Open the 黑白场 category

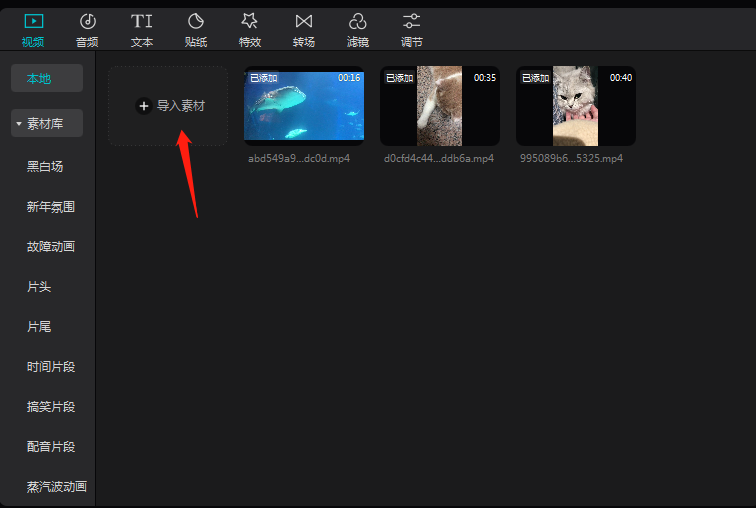(45, 167)
